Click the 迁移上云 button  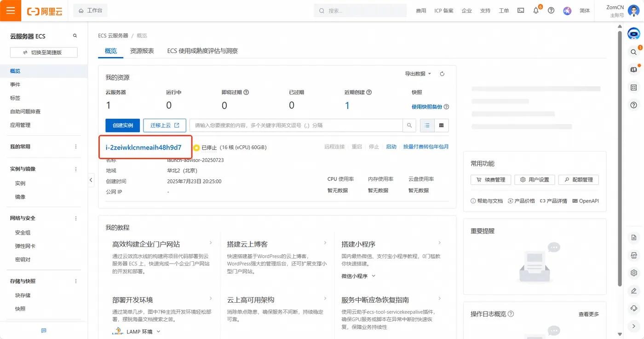(165, 125)
